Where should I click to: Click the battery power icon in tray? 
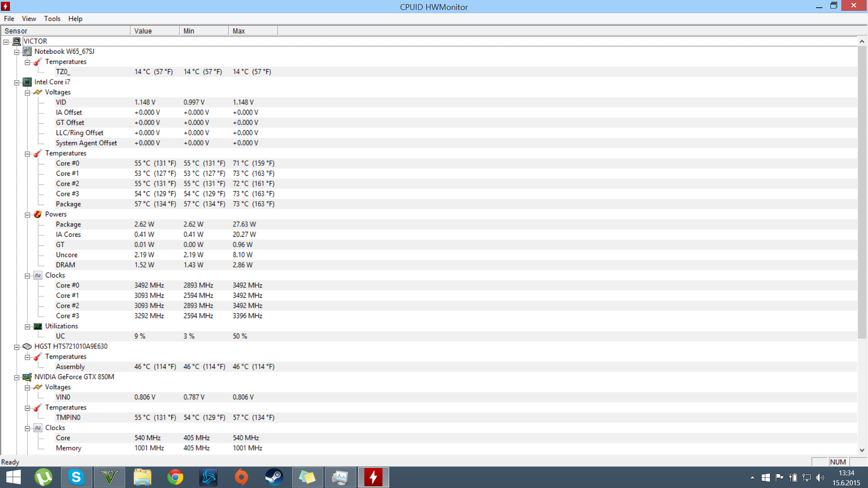793,478
